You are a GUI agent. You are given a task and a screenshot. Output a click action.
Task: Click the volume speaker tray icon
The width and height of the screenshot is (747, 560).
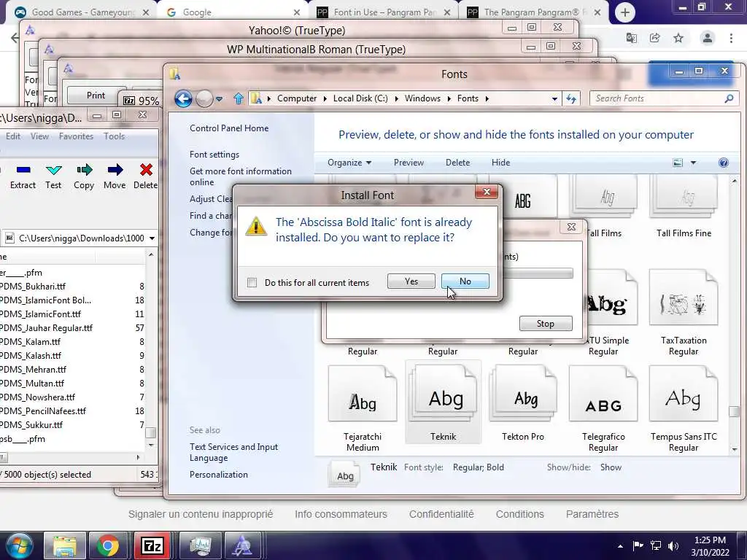point(673,546)
